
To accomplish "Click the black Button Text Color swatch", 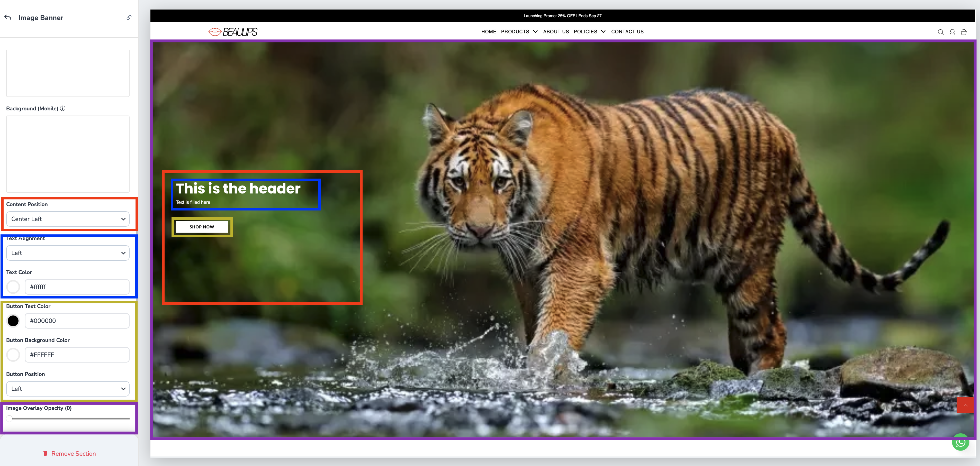I will click(13, 321).
